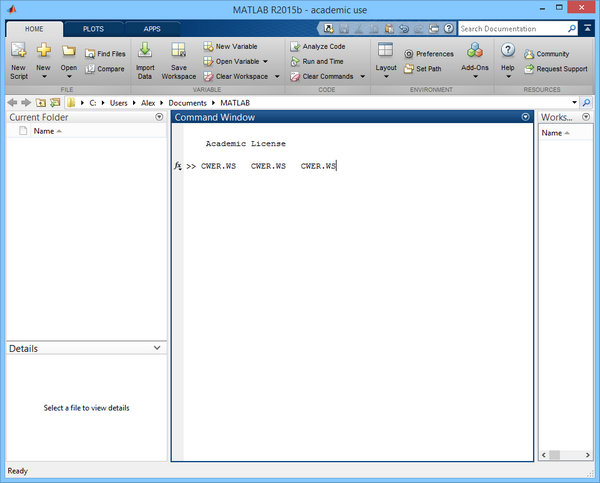Click the New Variable button
This screenshot has width=600, height=483.
234,46
